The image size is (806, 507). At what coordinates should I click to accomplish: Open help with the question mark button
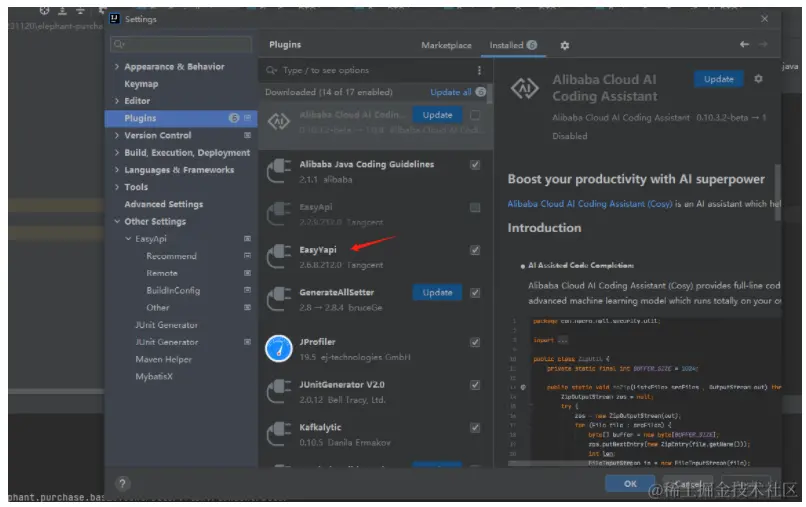pos(122,483)
